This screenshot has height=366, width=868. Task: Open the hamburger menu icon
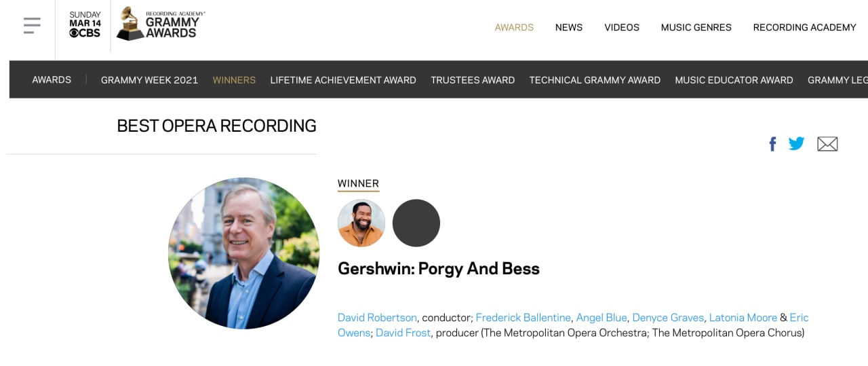(32, 26)
